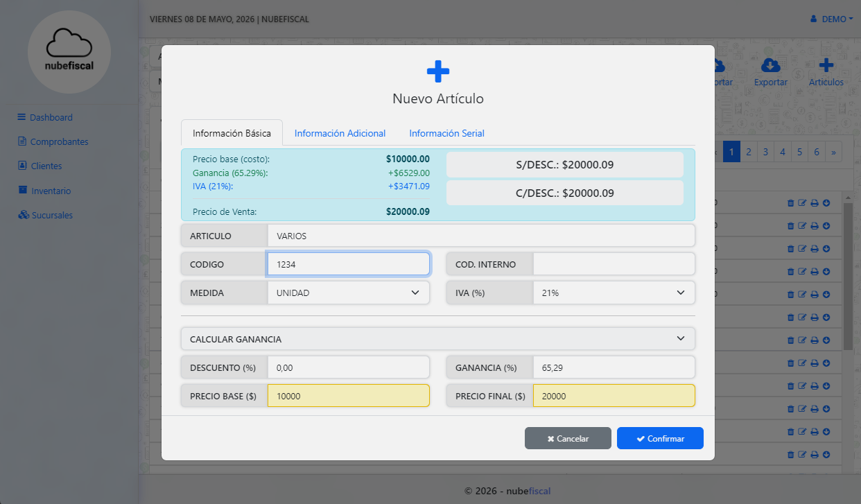Image resolution: width=861 pixels, height=504 pixels.
Task: Click the PRECIO BASE ($) input field
Action: [349, 396]
